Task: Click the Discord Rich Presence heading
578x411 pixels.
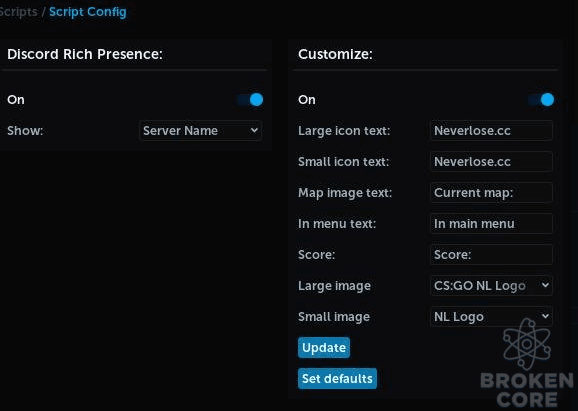Action: pyautogui.click(x=85, y=54)
